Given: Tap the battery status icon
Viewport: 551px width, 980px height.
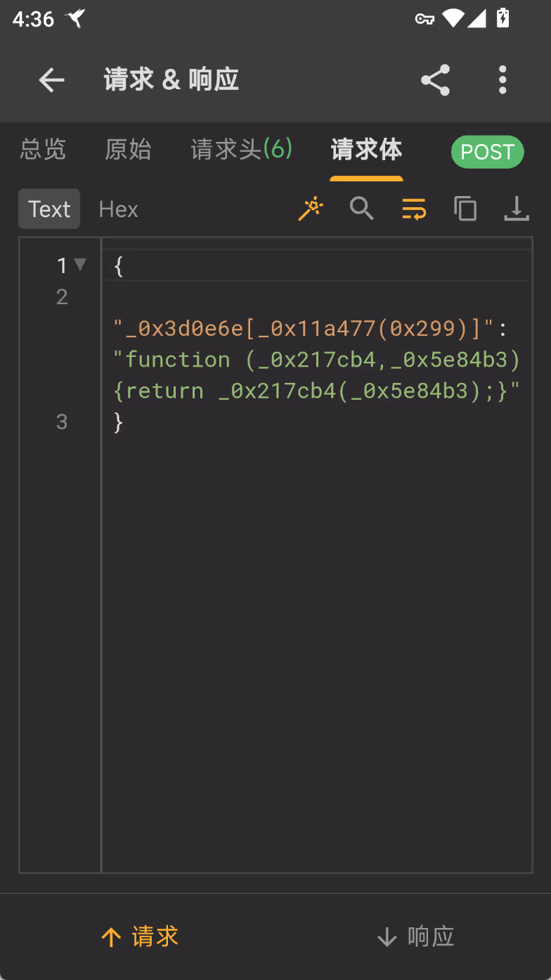Looking at the screenshot, I should (x=503, y=18).
